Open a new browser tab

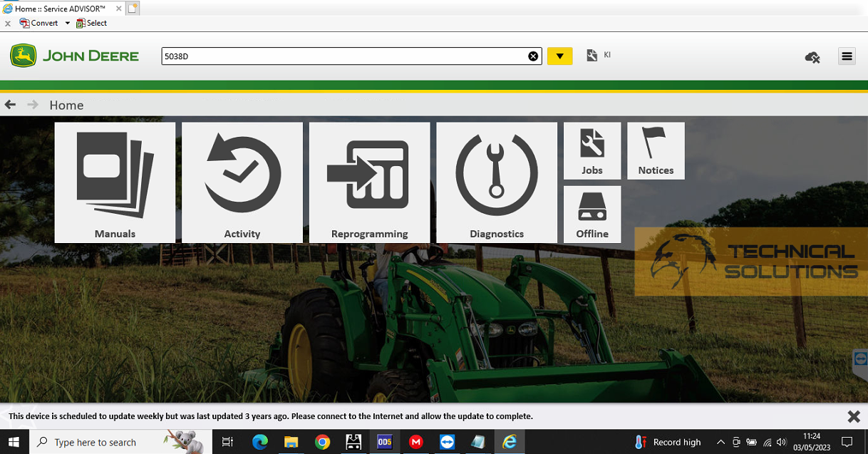(133, 8)
